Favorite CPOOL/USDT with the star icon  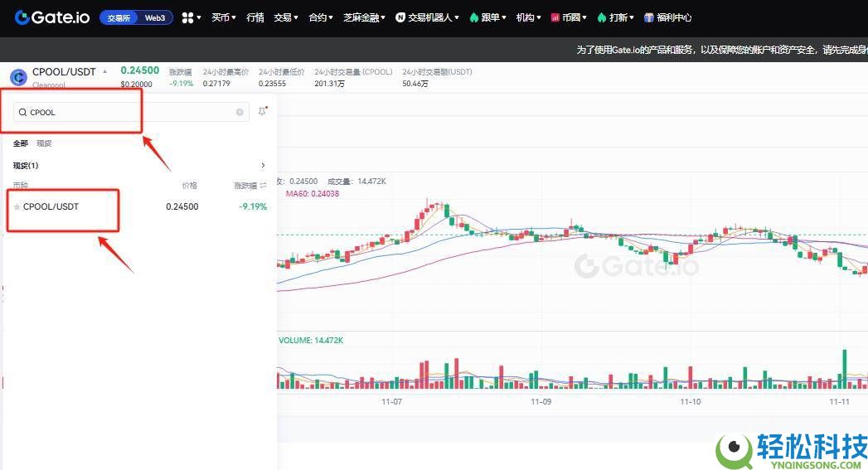tap(17, 207)
